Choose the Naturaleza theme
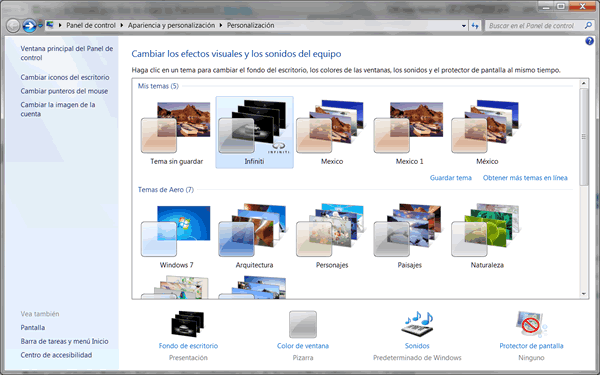This screenshot has width=600, height=375. coord(487,236)
